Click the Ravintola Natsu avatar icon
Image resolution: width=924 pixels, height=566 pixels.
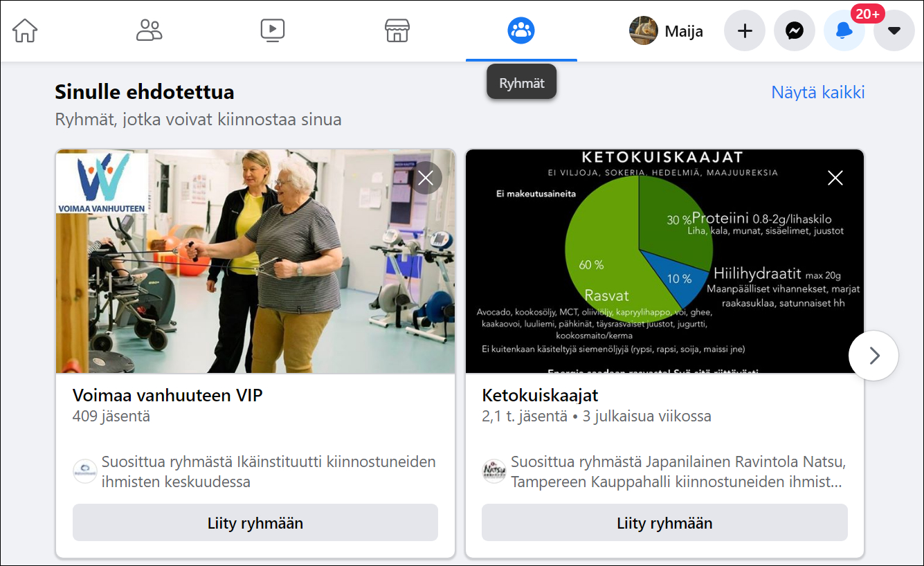point(494,471)
